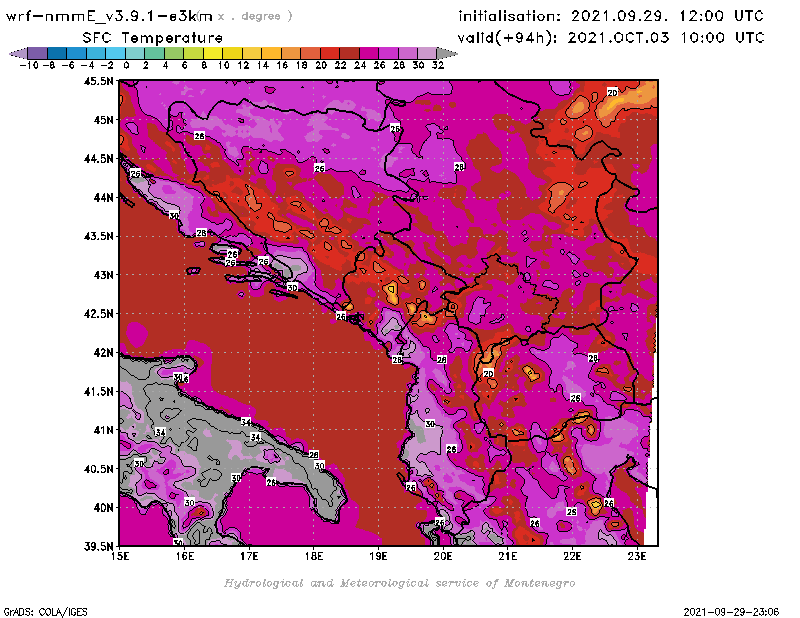Click pale purple arrow at legend's left end
Screen dimensions: 800x618
point(18,53)
